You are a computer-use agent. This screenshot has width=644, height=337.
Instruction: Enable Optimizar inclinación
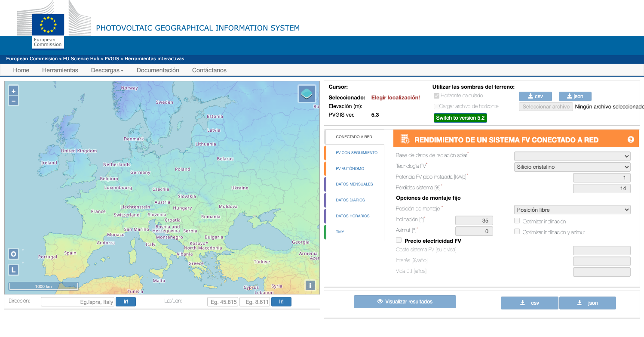pos(517,220)
